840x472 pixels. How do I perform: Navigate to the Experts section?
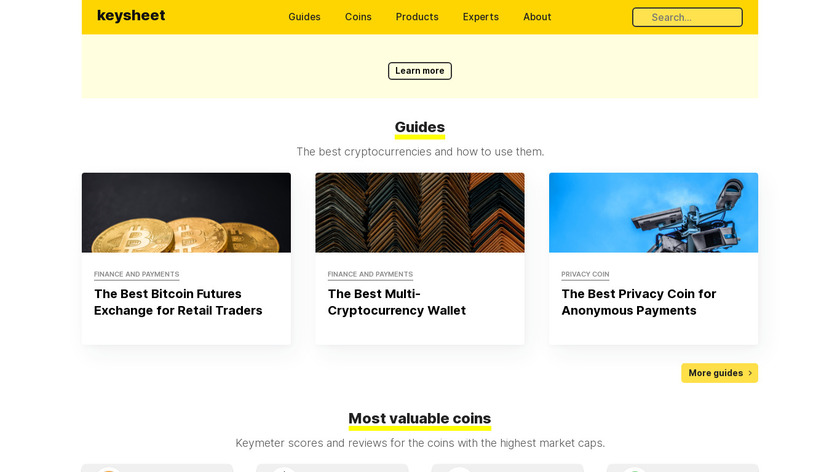pos(480,17)
